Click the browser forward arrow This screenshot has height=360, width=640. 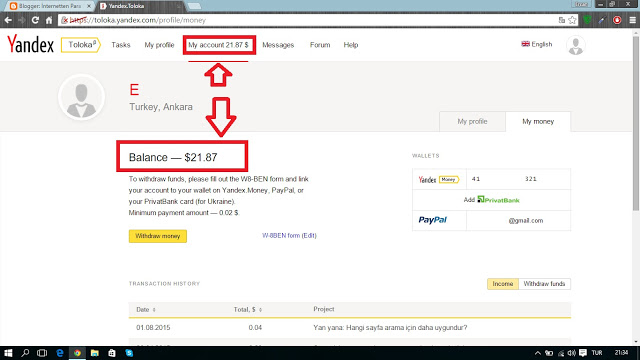22,20
